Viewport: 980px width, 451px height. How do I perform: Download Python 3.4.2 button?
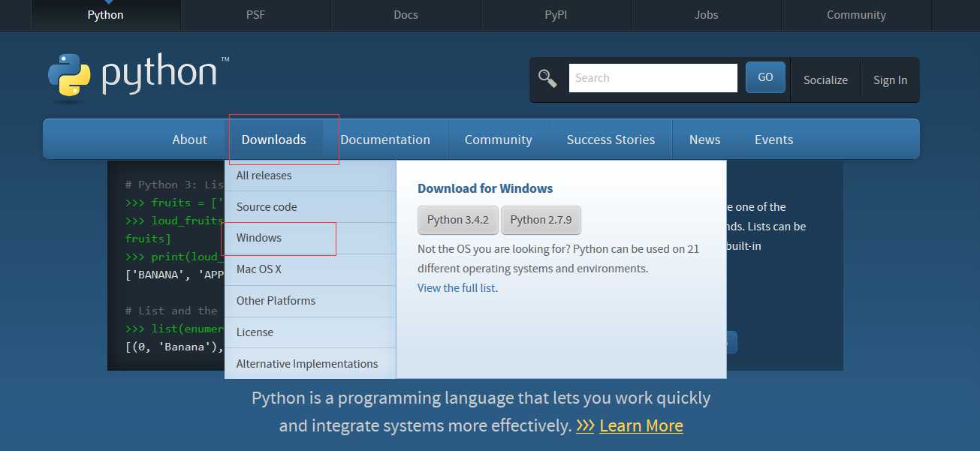tap(458, 220)
